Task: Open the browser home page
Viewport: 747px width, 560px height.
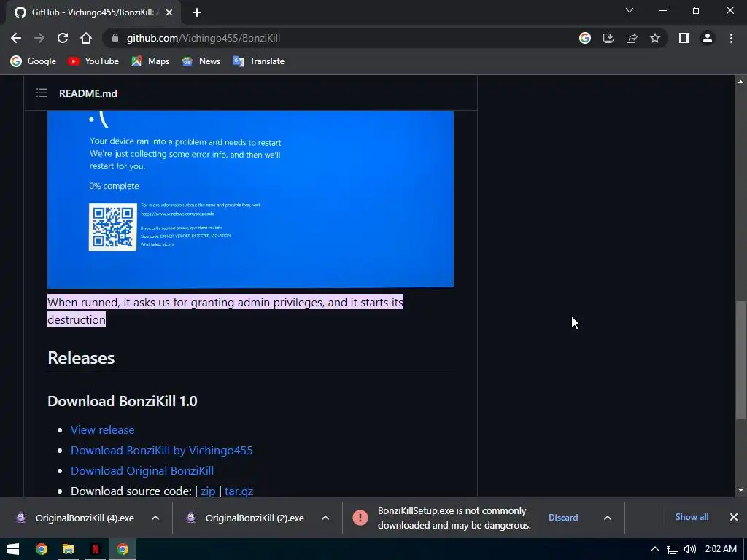Action: [86, 38]
